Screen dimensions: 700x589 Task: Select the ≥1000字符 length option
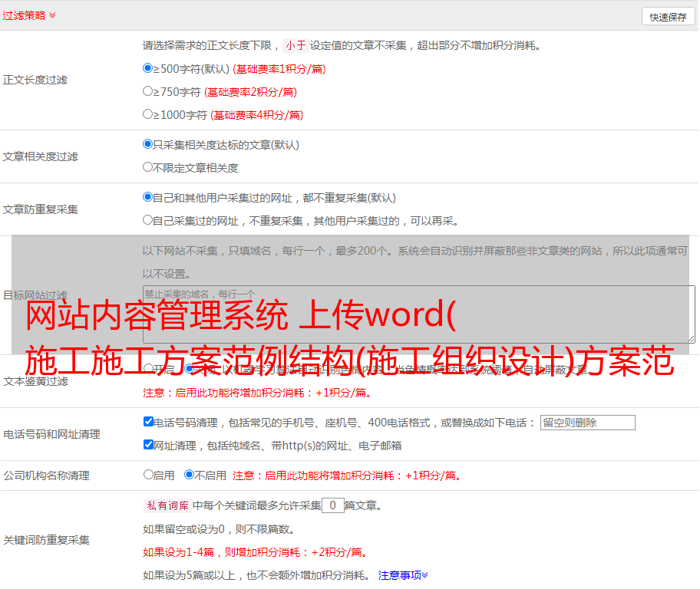[147, 114]
